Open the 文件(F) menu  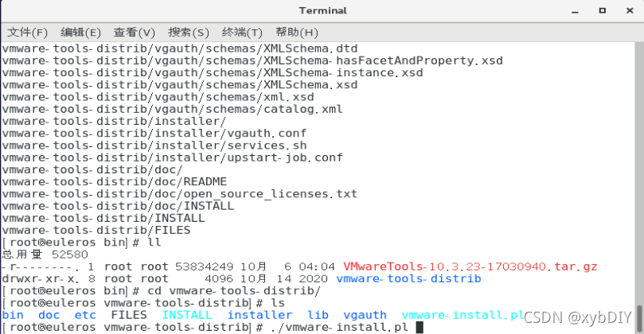pyautogui.click(x=28, y=33)
